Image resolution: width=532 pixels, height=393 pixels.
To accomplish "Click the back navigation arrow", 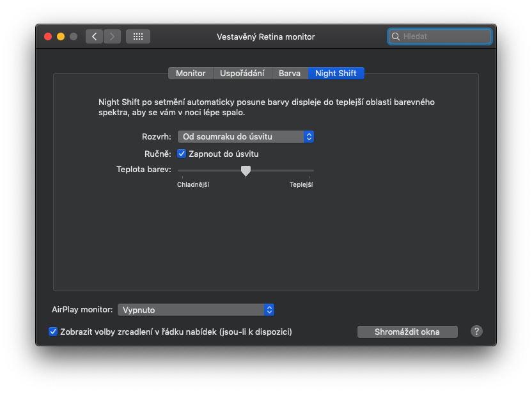I will click(95, 36).
